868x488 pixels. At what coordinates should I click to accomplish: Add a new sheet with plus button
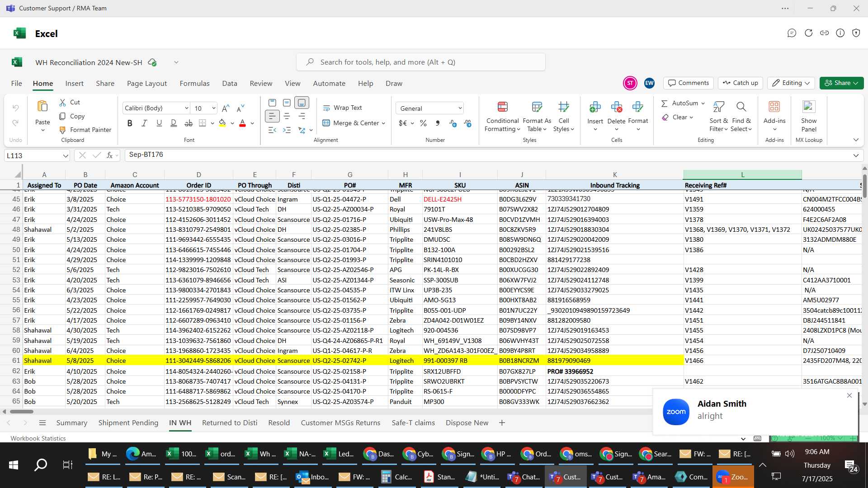coord(502,423)
